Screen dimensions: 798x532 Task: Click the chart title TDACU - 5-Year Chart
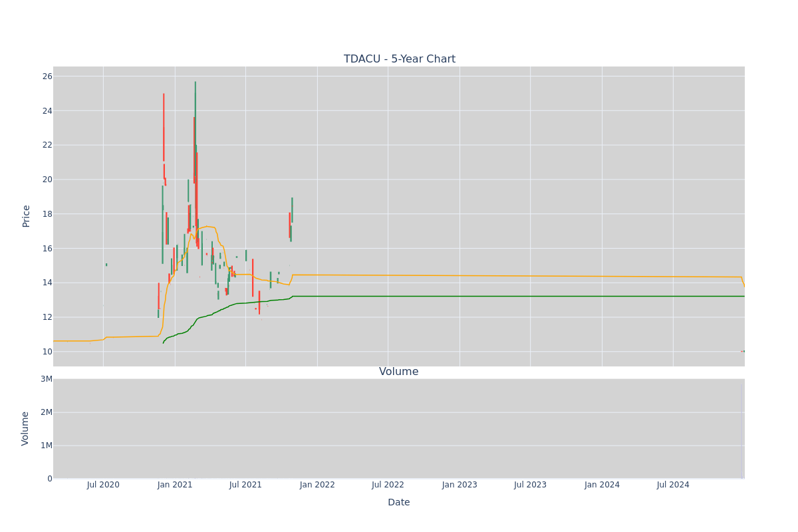coord(399,59)
